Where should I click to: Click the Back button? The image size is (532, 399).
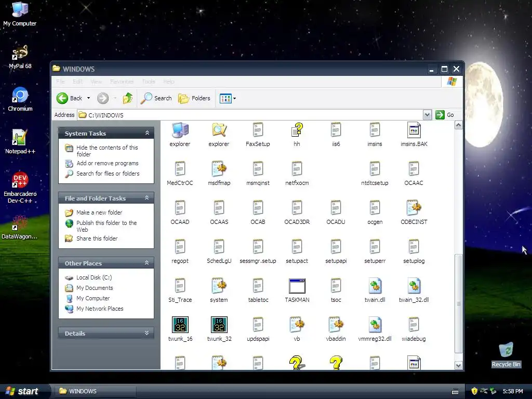pos(70,98)
